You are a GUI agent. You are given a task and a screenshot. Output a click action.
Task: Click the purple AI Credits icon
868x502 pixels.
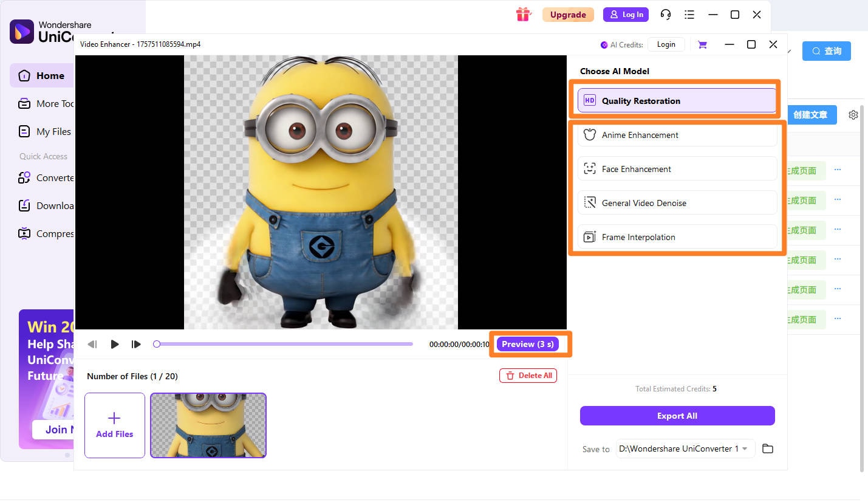604,44
